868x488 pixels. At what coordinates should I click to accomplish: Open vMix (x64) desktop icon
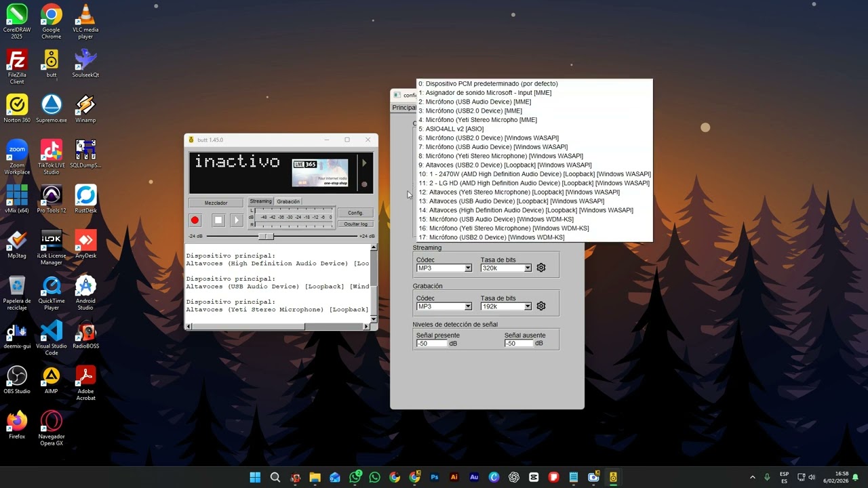coord(17,199)
